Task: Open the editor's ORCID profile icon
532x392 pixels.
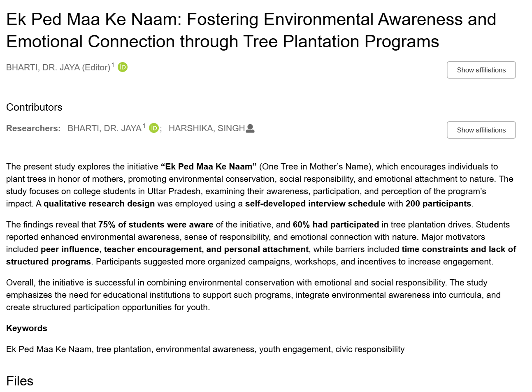Action: [123, 67]
